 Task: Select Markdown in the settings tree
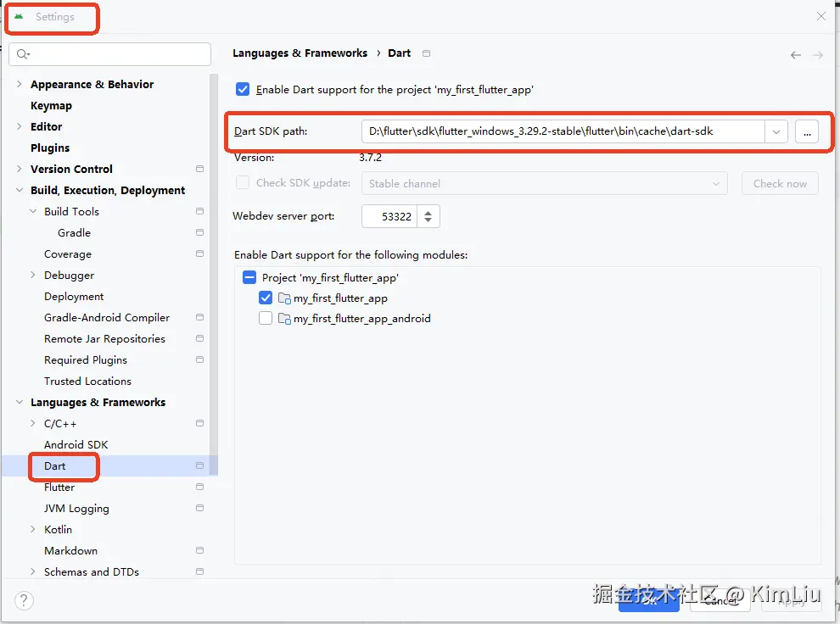click(70, 551)
